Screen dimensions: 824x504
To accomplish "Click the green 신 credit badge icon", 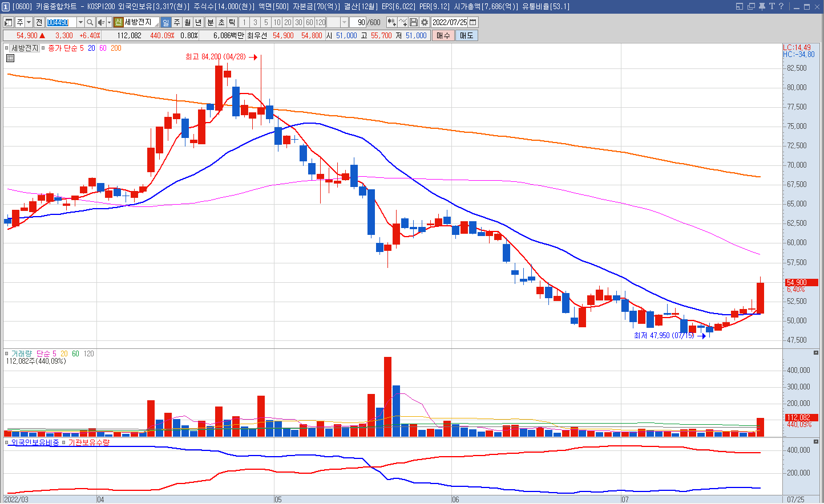I will click(119, 22).
